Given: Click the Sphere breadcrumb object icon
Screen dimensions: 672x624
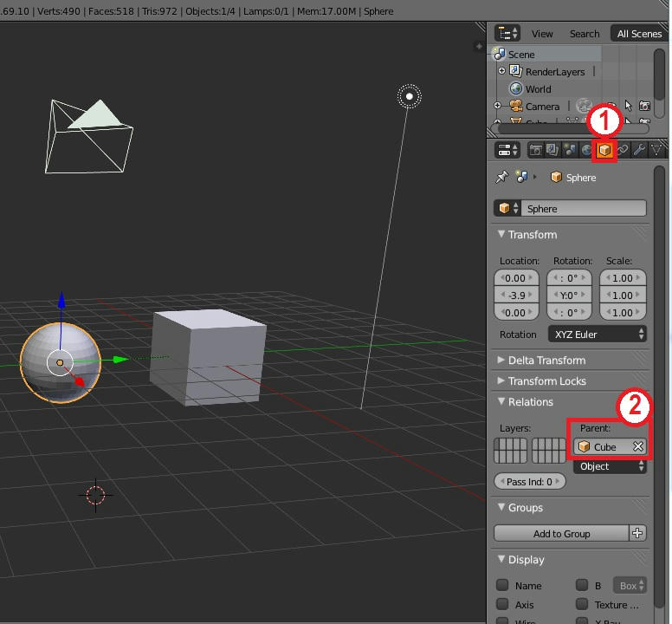Looking at the screenshot, I should [x=556, y=177].
